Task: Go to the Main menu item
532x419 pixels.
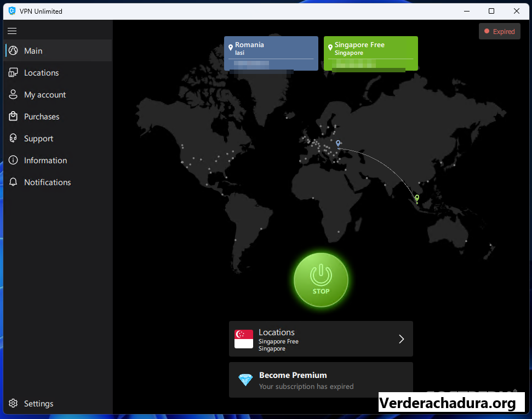Action: (x=58, y=50)
